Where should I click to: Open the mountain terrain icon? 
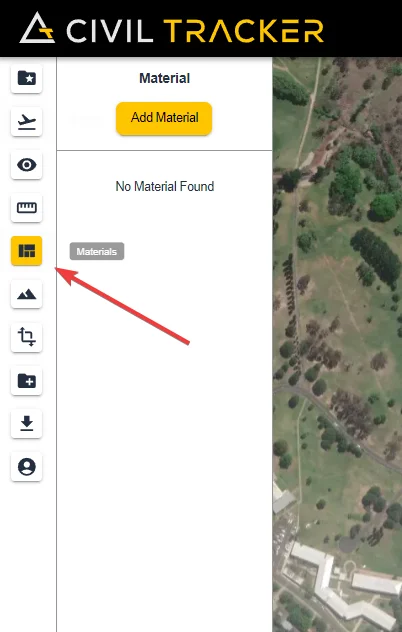pos(27,294)
